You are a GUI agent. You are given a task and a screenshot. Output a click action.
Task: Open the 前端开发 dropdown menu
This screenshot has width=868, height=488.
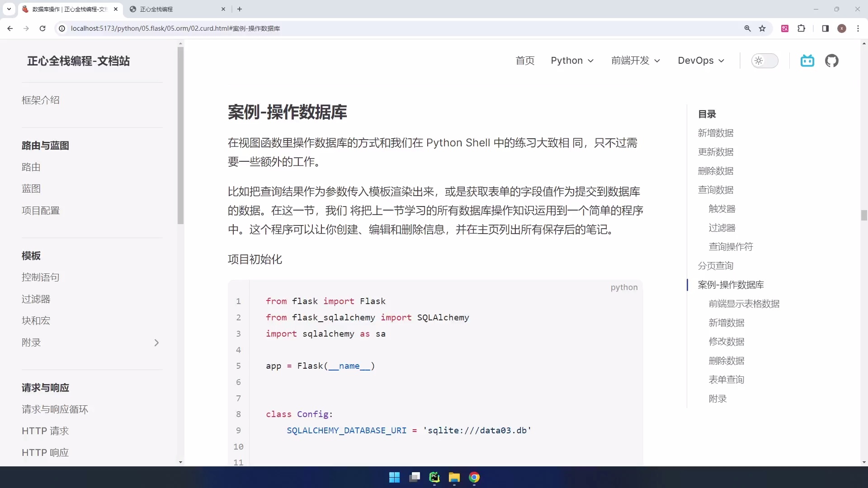pos(635,61)
